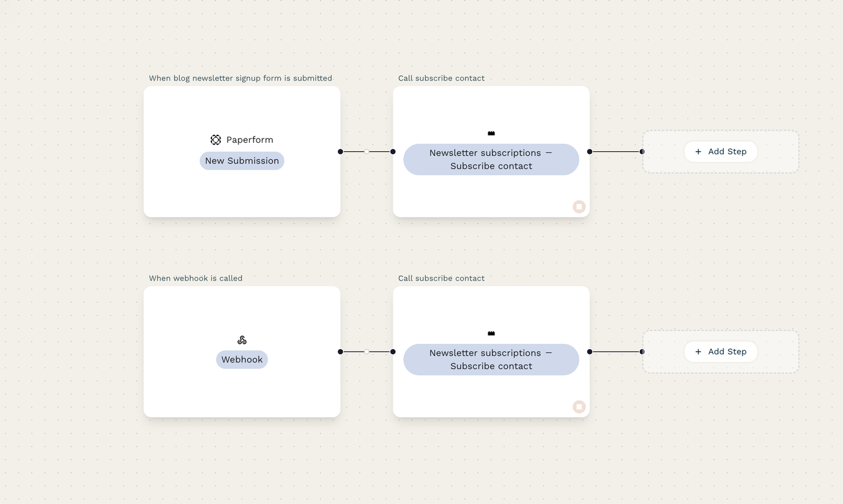Click the upper Add Step button
Viewport: 843px width, 504px height.
721,151
